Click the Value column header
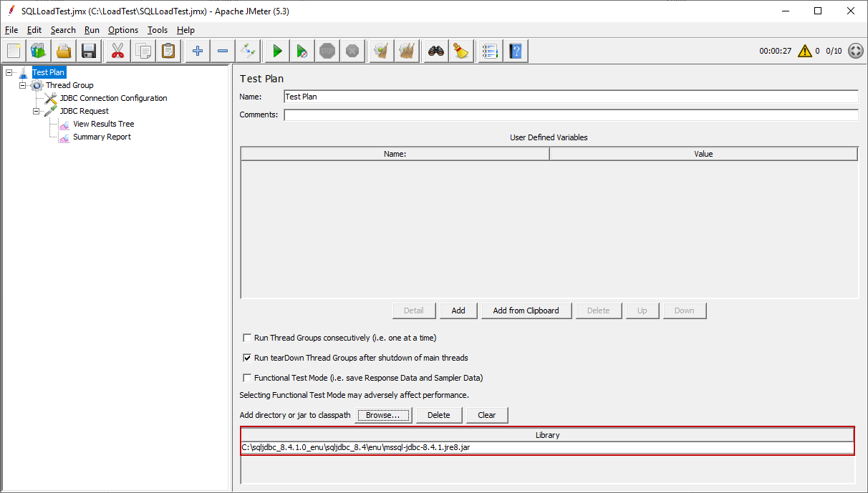This screenshot has height=493, width=868. point(703,154)
